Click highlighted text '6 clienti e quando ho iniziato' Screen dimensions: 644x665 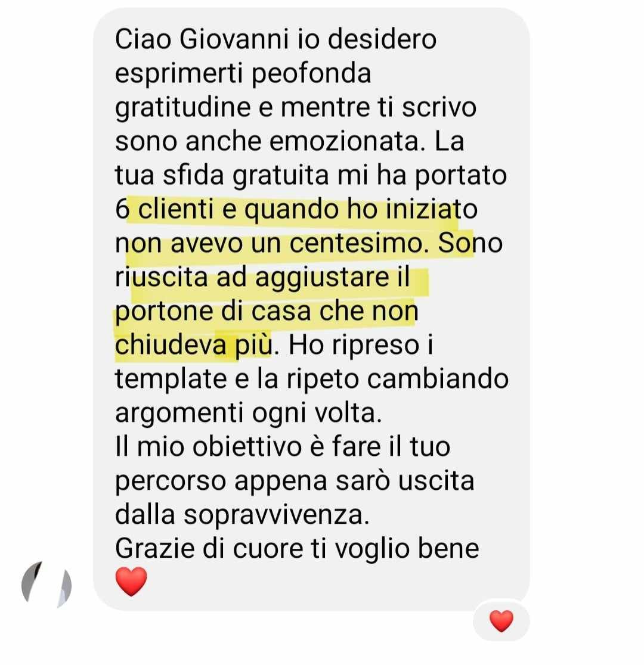click(296, 209)
